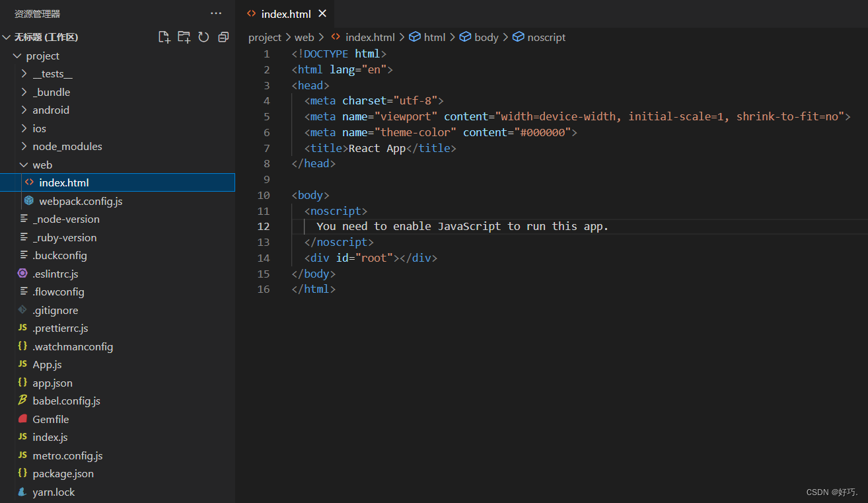Expand the _bundle folder
The width and height of the screenshot is (868, 503).
pos(24,92)
